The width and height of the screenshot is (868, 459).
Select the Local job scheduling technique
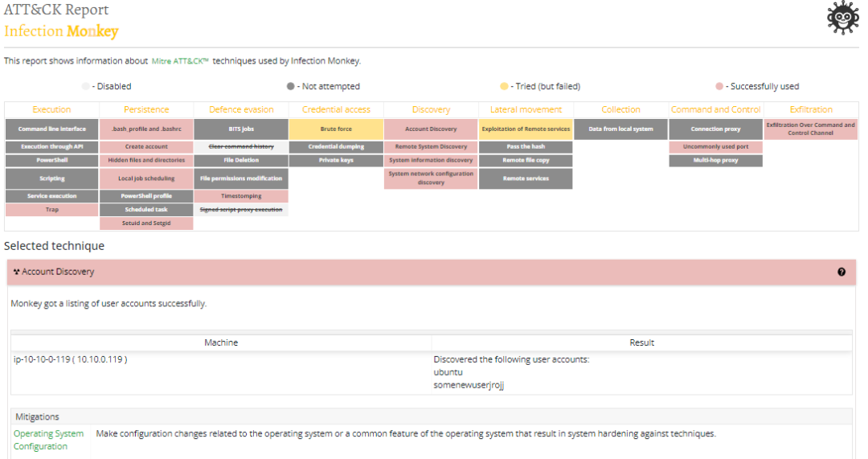coord(147,178)
